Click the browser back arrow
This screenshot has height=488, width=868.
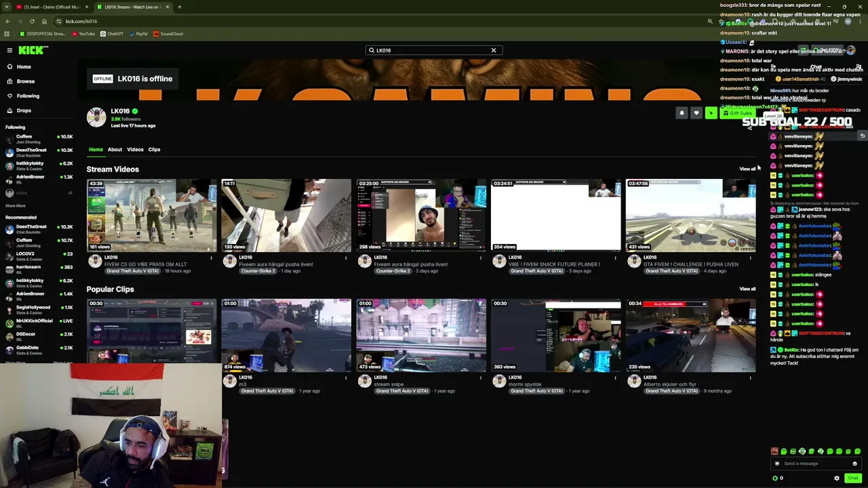pos(7,21)
